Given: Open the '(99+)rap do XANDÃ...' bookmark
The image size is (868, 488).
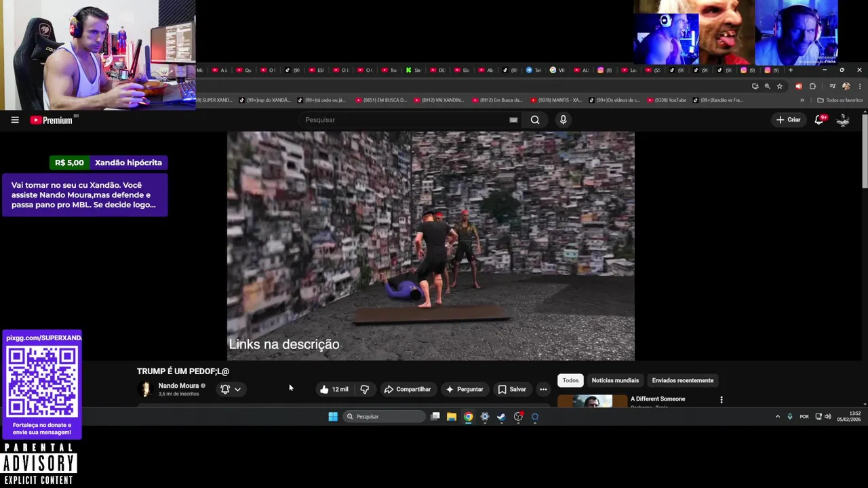Looking at the screenshot, I should [265, 100].
